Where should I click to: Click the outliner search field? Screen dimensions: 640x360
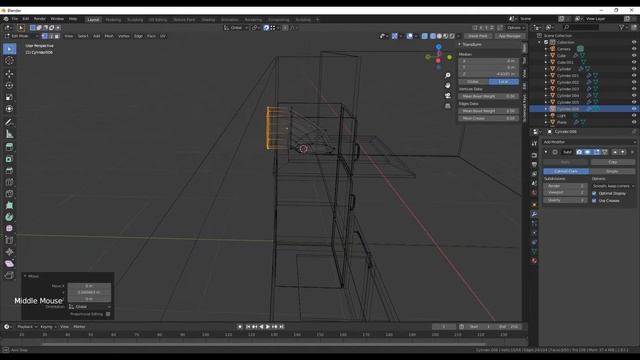[x=581, y=27]
